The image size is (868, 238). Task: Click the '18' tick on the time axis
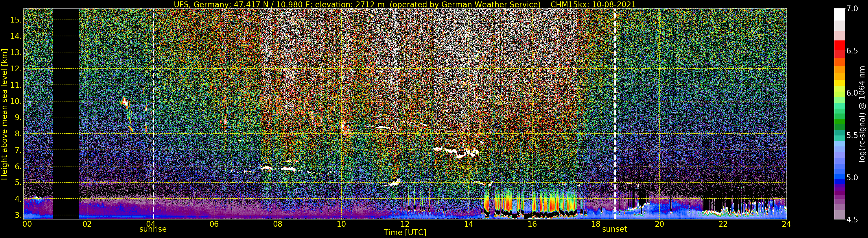(596, 224)
